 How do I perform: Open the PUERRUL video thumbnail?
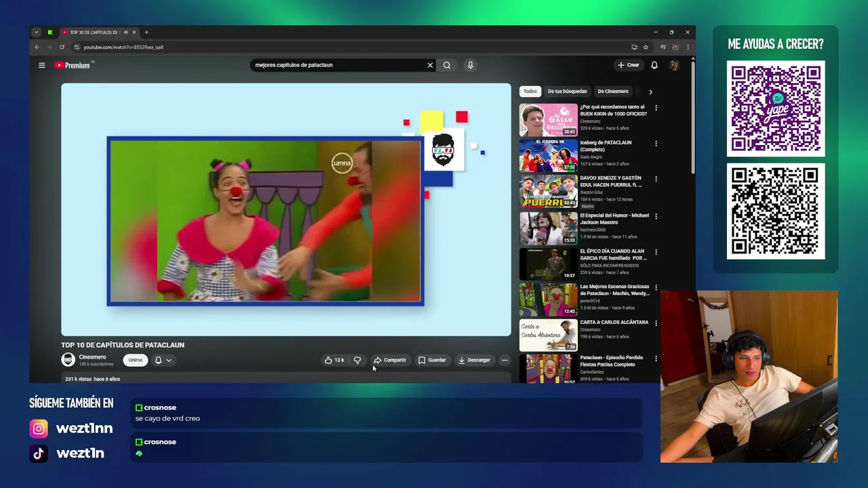click(x=549, y=192)
